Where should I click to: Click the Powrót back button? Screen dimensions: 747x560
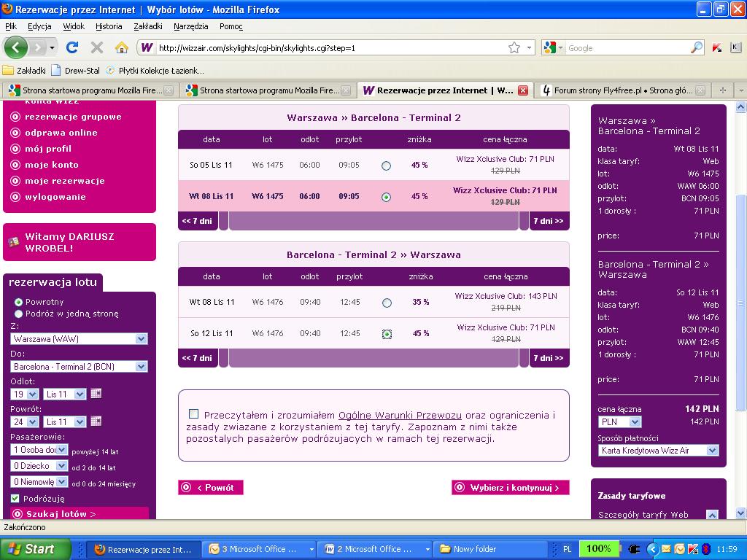[x=211, y=488]
